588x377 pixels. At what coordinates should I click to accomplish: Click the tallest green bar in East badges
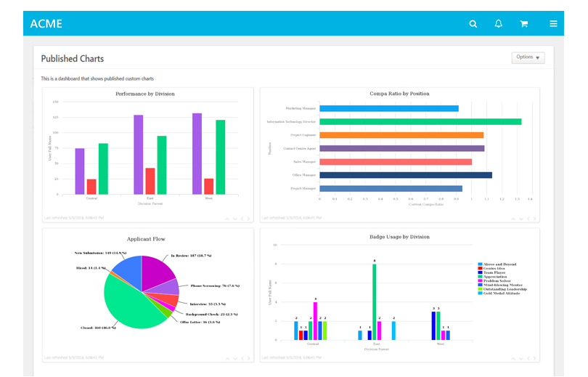(375, 302)
